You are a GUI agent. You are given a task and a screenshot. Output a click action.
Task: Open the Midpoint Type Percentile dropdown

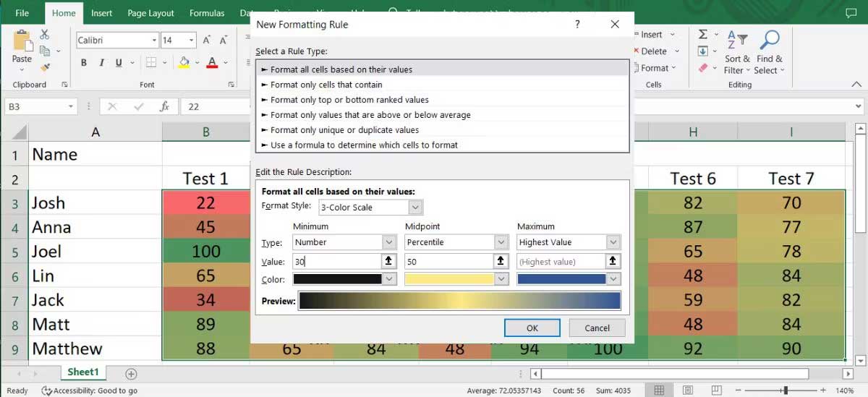point(501,242)
